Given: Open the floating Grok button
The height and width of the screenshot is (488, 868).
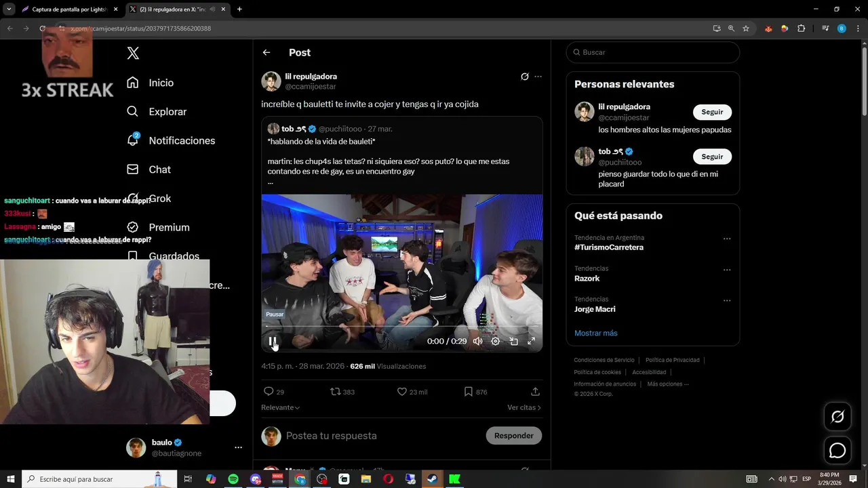Looking at the screenshot, I should pyautogui.click(x=837, y=417).
